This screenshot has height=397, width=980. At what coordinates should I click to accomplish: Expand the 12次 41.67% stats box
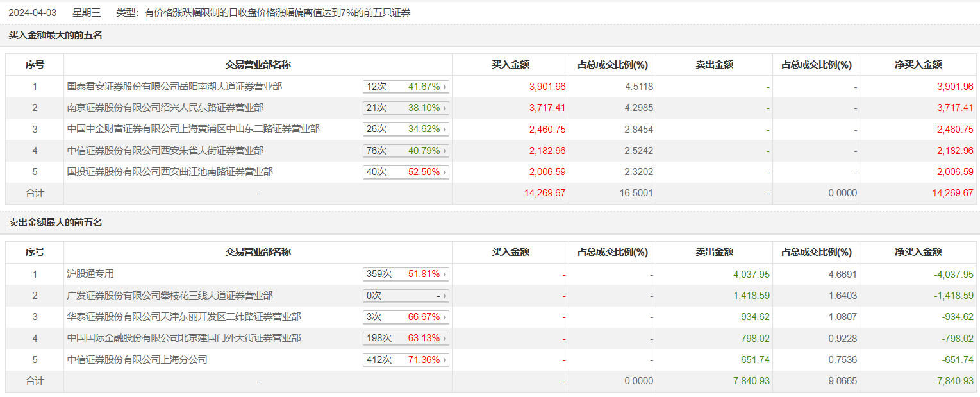tap(406, 87)
